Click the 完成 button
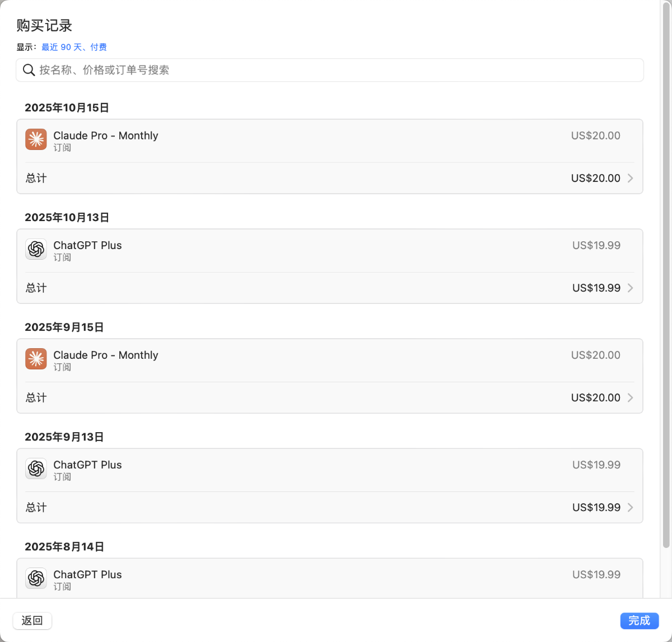The width and height of the screenshot is (672, 642). tap(639, 620)
